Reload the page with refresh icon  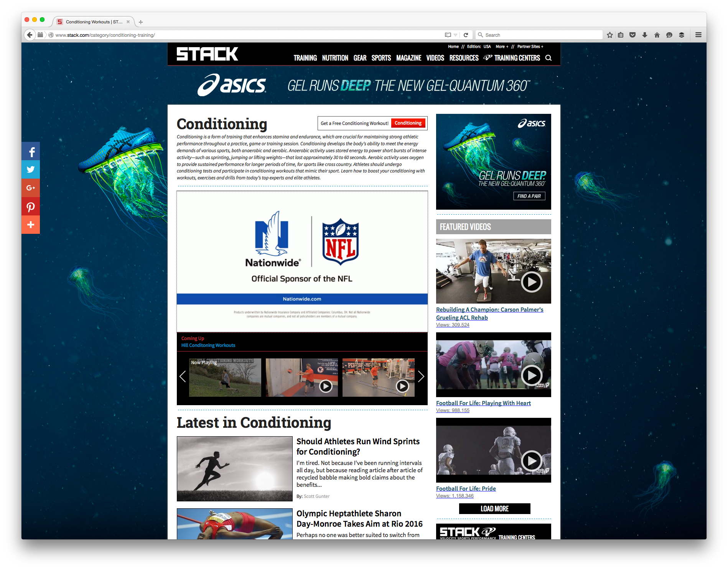[466, 35]
